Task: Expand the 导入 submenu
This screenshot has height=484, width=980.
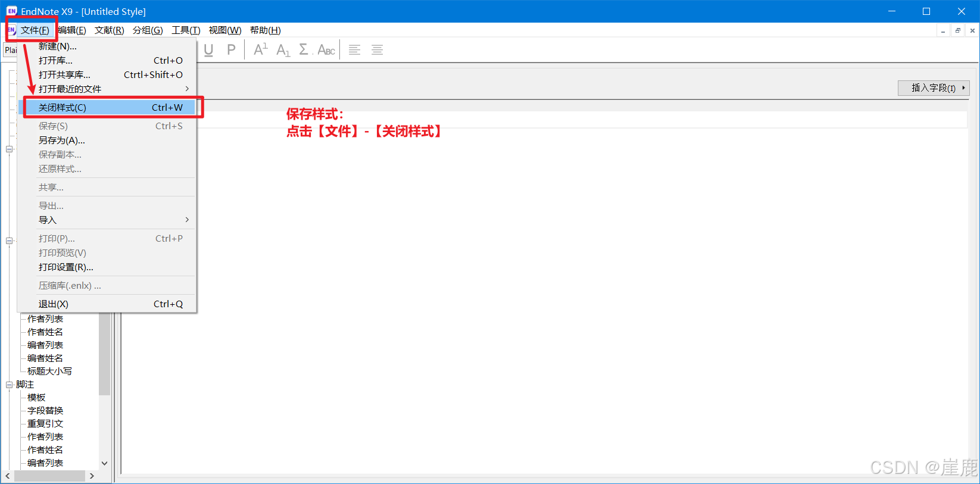Action: pos(107,220)
